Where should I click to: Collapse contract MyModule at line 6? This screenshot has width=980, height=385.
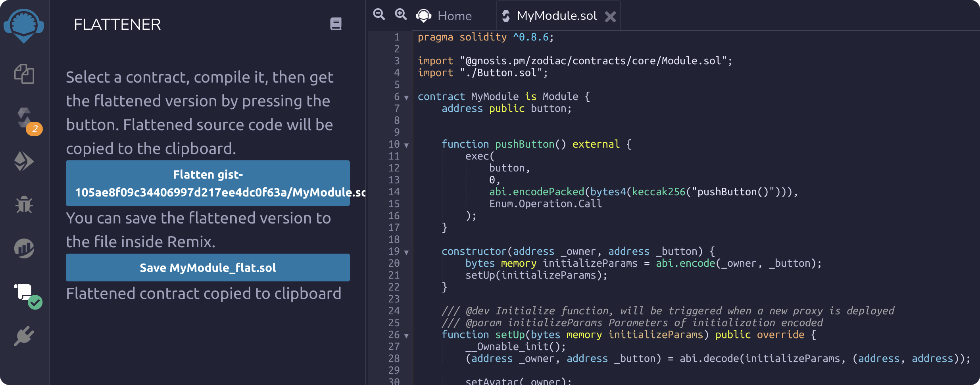pos(406,98)
